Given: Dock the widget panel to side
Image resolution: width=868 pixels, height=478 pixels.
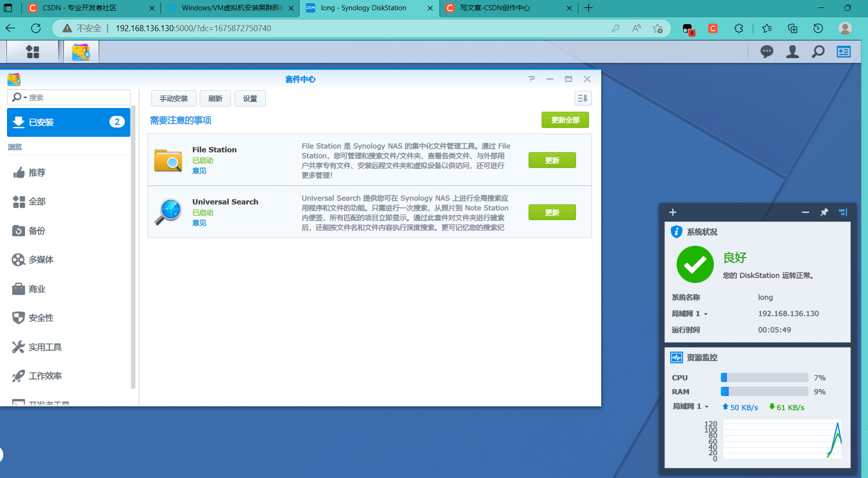Looking at the screenshot, I should point(843,212).
